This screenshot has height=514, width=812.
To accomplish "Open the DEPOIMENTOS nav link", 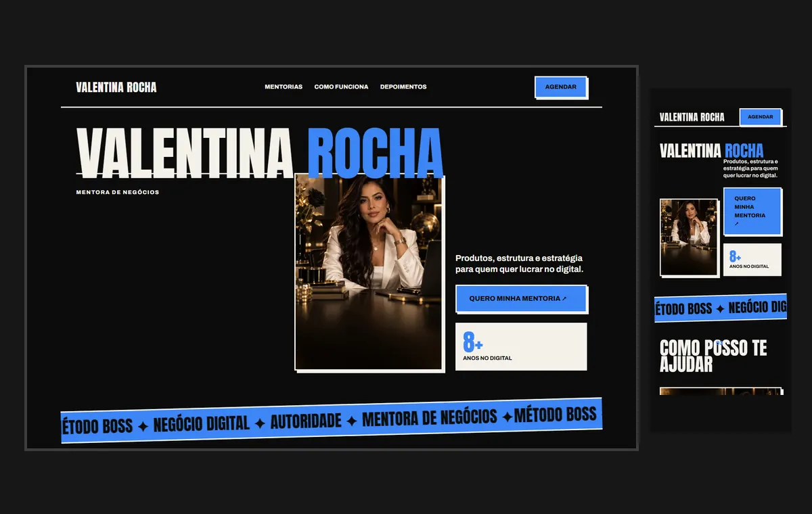I will [x=403, y=87].
